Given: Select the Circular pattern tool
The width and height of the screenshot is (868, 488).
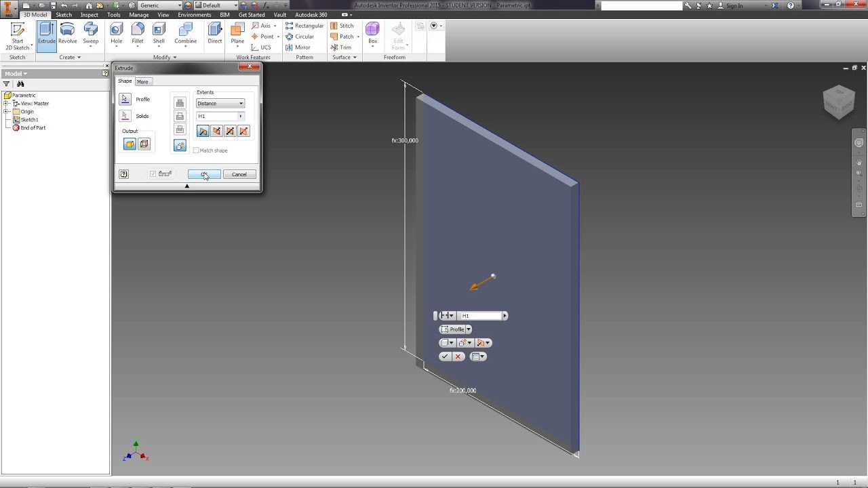Looking at the screenshot, I should [300, 37].
